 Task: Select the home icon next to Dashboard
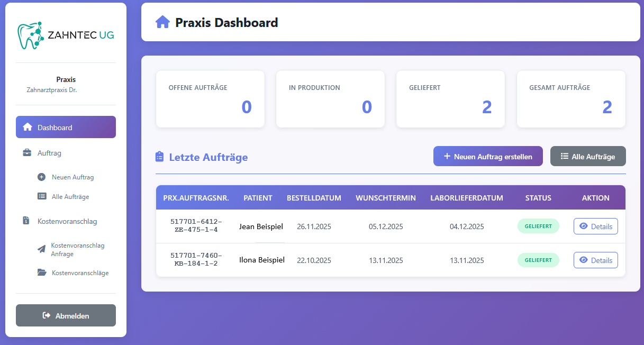[28, 127]
